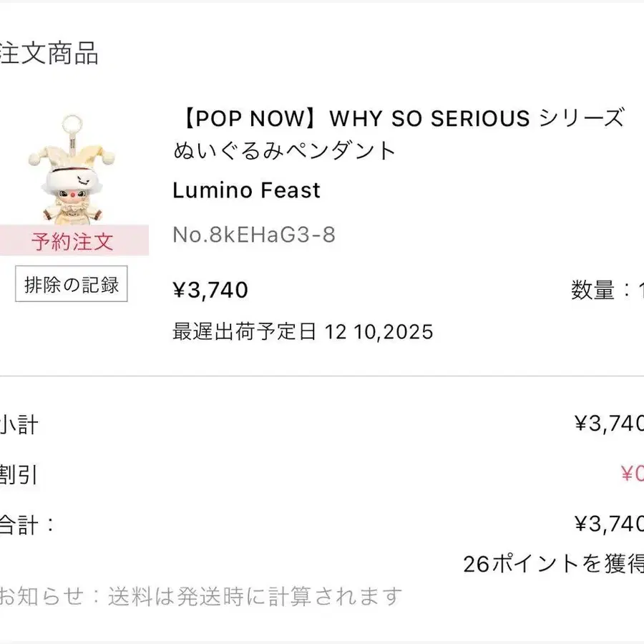Tap the 注文商品 section heading
644x644 pixels.
(49, 54)
